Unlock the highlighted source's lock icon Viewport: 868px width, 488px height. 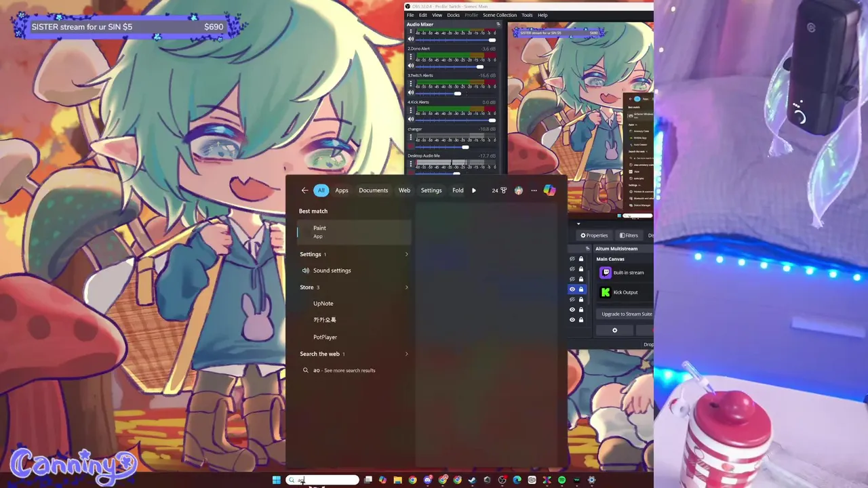pos(581,289)
